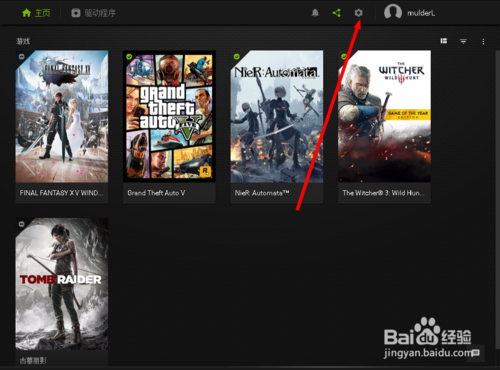Switch to the 驱动程序 tab
The height and width of the screenshot is (370, 500).
pyautogui.click(x=93, y=13)
